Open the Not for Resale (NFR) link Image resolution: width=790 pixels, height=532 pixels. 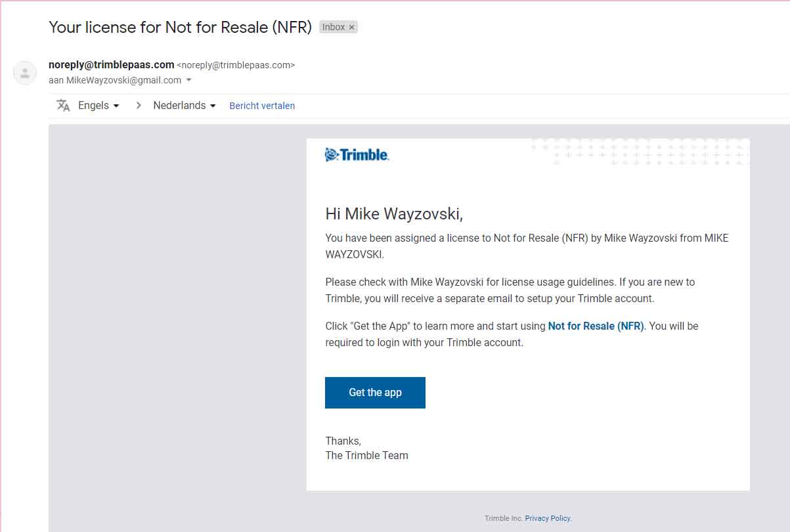point(596,326)
